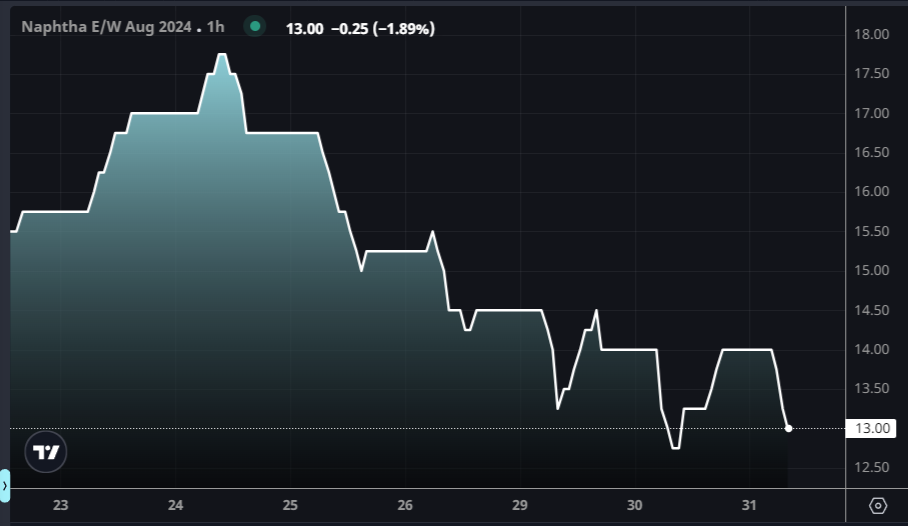Screen dimensions: 908x526
Task: Click the 15.00 price scale label
Action: coord(872,271)
